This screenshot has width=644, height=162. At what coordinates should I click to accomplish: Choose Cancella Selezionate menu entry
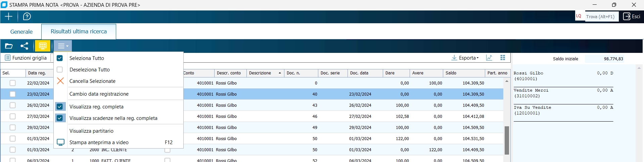pyautogui.click(x=119, y=81)
